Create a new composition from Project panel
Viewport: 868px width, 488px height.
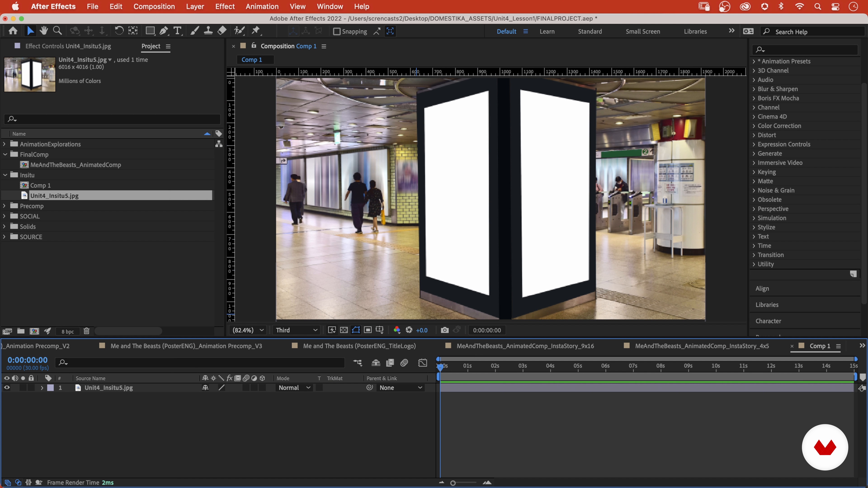[34, 331]
